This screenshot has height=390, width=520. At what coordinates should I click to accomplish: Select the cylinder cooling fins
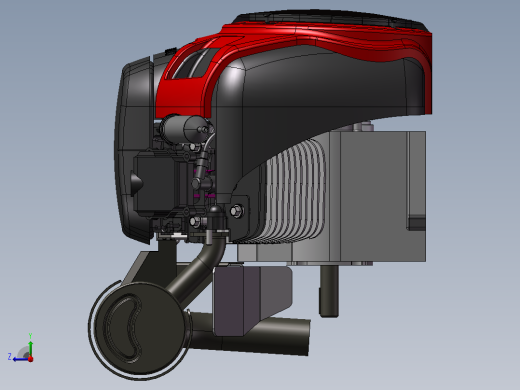[293, 190]
